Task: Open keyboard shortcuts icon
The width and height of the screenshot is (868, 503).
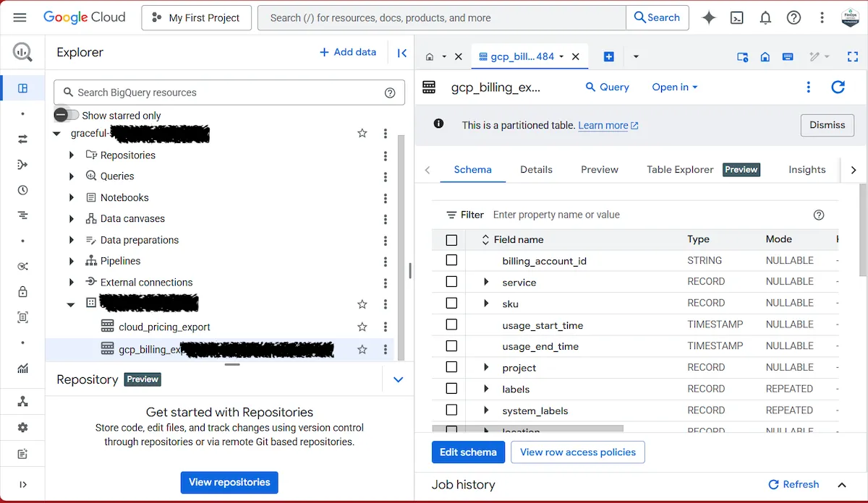Action: 788,56
